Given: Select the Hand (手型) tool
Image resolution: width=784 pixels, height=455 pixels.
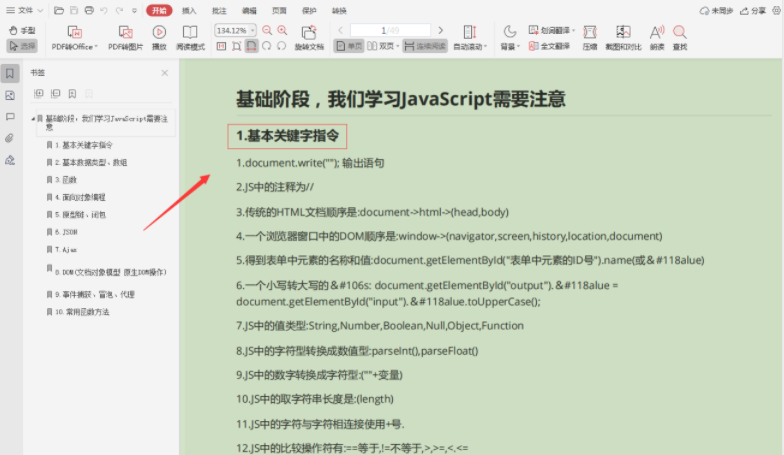Looking at the screenshot, I should (x=22, y=30).
